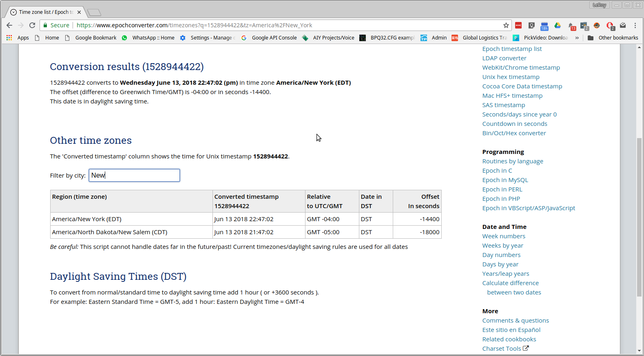This screenshot has height=356, width=644.
Task: Open the Related cookbooks link
Action: pyautogui.click(x=509, y=339)
